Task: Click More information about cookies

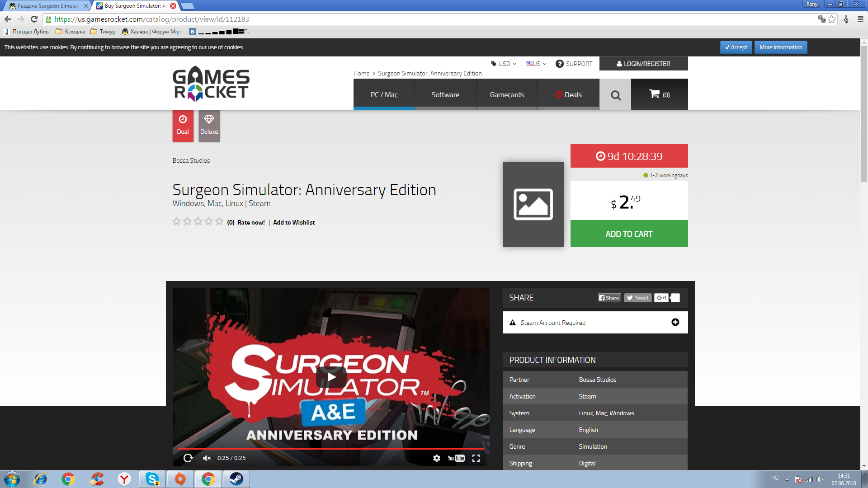Action: click(x=781, y=47)
